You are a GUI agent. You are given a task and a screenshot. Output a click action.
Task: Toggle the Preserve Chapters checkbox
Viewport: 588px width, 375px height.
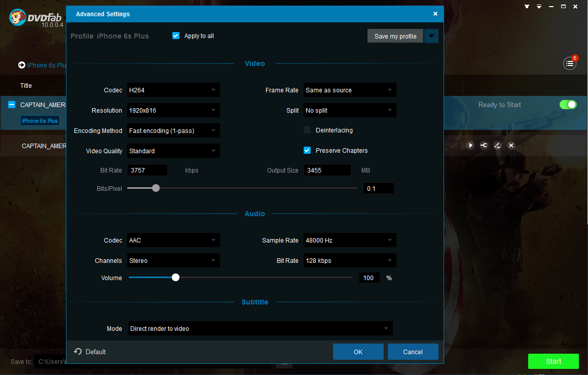(x=307, y=151)
